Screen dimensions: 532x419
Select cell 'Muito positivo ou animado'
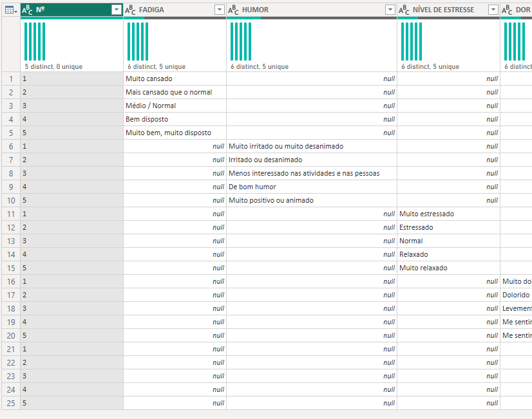pos(312,200)
